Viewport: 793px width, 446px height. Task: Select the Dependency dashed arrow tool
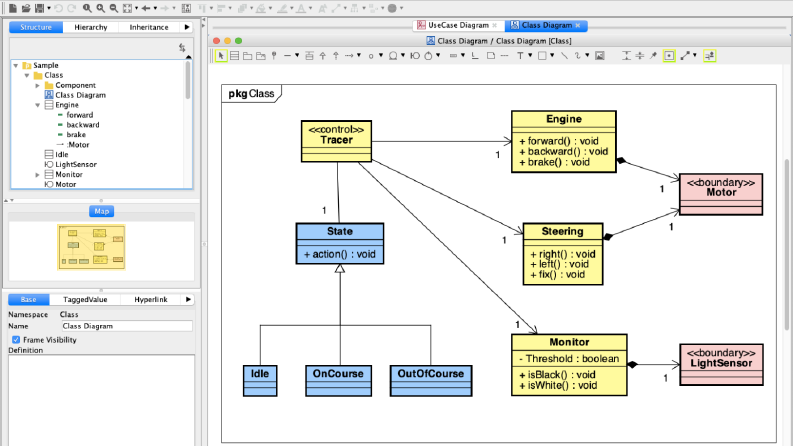tap(349, 56)
